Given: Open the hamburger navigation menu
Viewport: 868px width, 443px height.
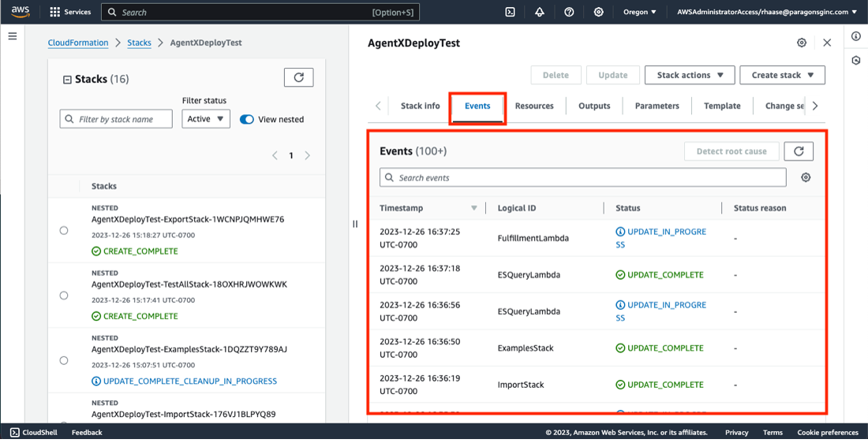Looking at the screenshot, I should [12, 36].
